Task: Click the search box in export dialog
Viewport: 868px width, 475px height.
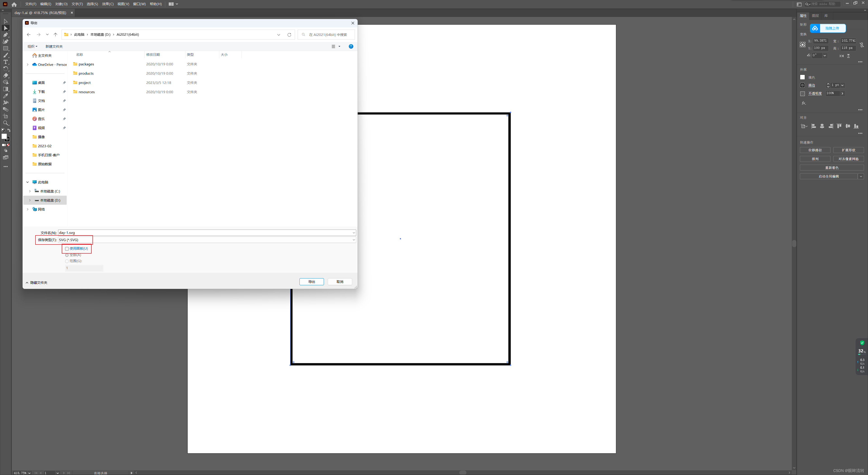Action: (326, 35)
